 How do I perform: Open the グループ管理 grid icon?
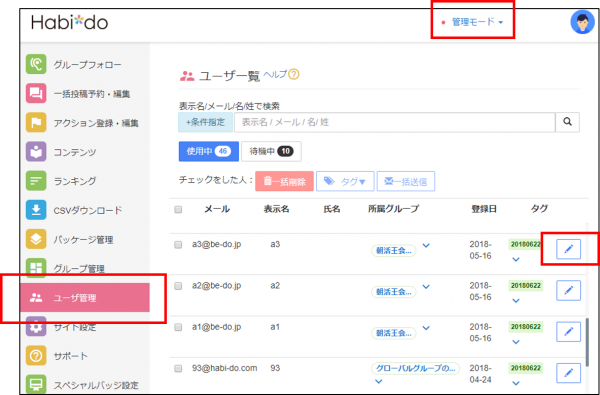[36, 268]
